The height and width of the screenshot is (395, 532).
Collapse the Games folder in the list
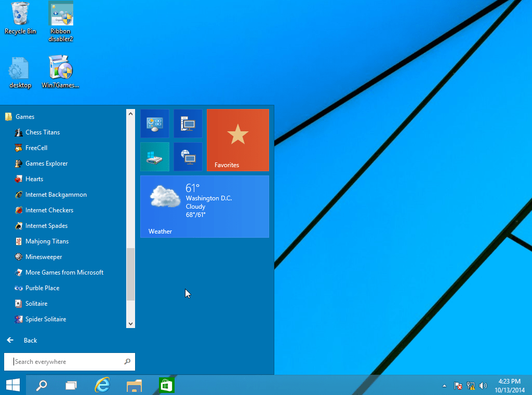(24, 117)
